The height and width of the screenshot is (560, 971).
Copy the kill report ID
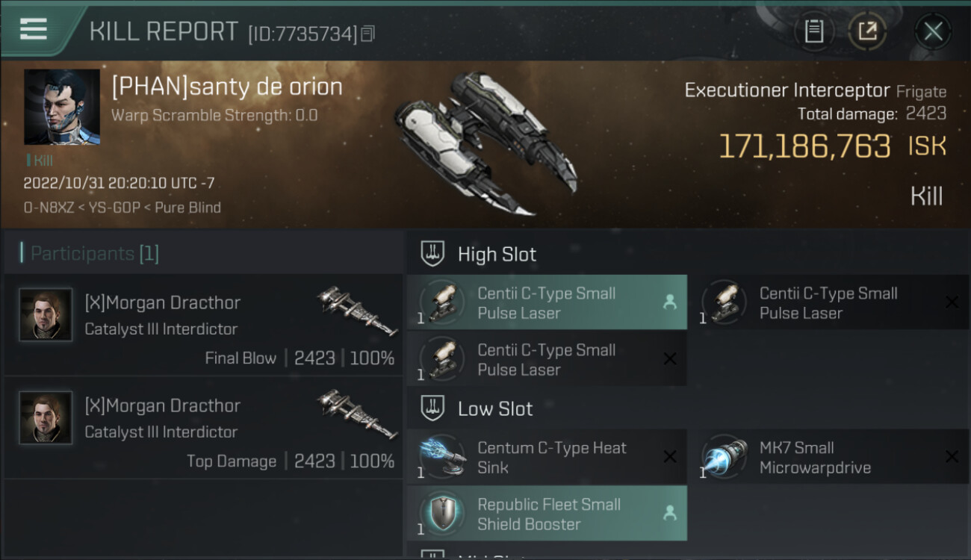click(367, 34)
